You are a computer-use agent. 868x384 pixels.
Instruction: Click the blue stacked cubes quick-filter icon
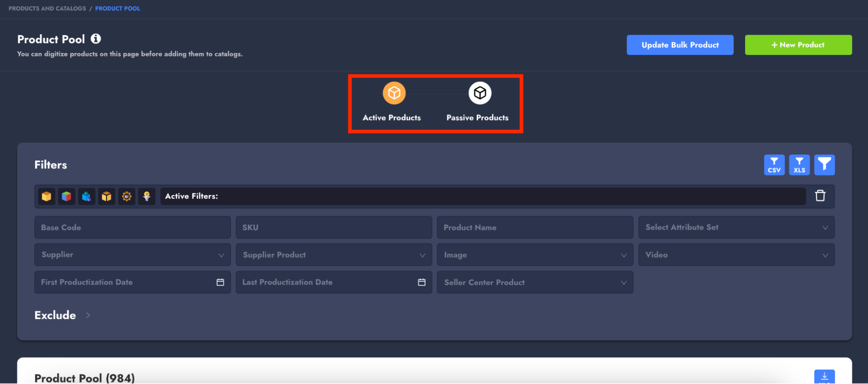tap(86, 197)
